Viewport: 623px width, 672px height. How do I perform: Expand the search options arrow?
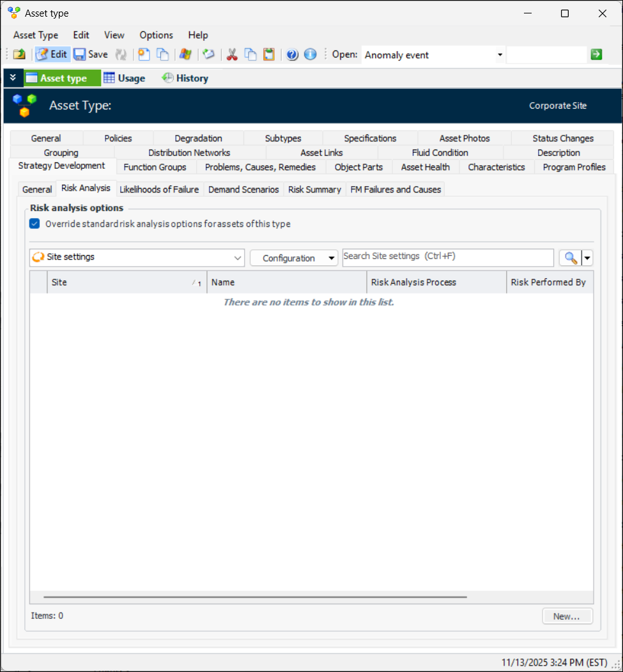click(x=587, y=258)
